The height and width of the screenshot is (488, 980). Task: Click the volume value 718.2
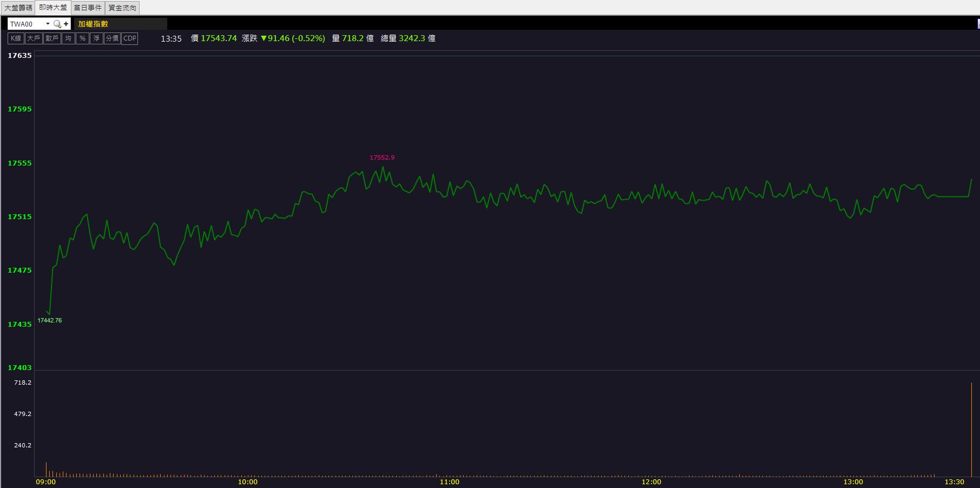click(x=353, y=38)
